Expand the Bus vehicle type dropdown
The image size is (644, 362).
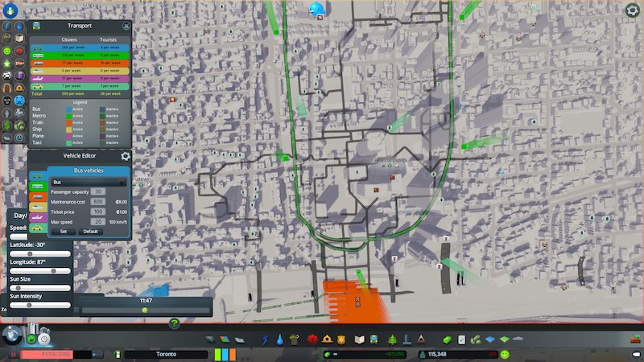(x=89, y=183)
